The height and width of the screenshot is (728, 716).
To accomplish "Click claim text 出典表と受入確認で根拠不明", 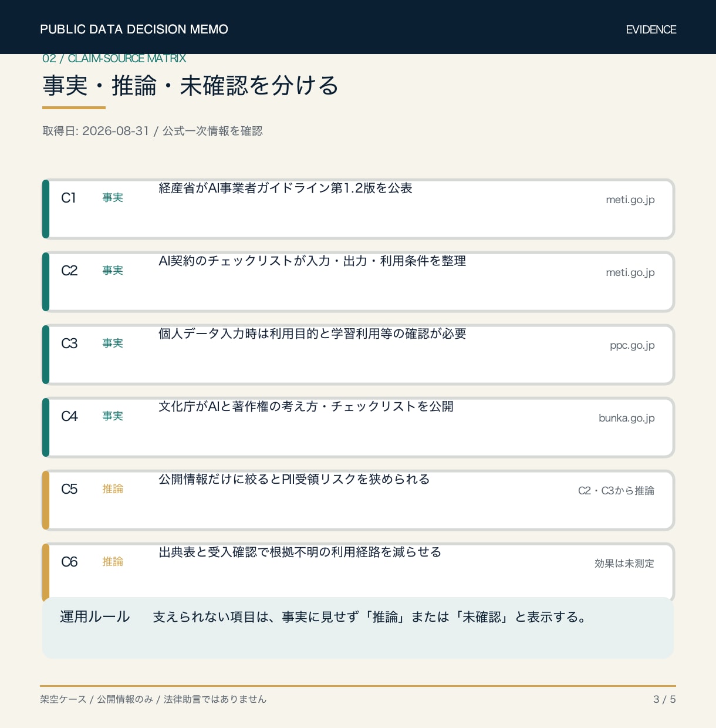I will pos(300,552).
